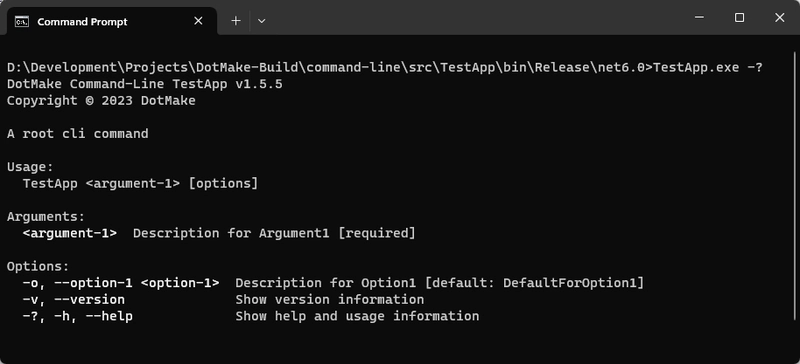The image size is (800, 364).
Task: Open a new terminal tab with plus
Action: [236, 21]
